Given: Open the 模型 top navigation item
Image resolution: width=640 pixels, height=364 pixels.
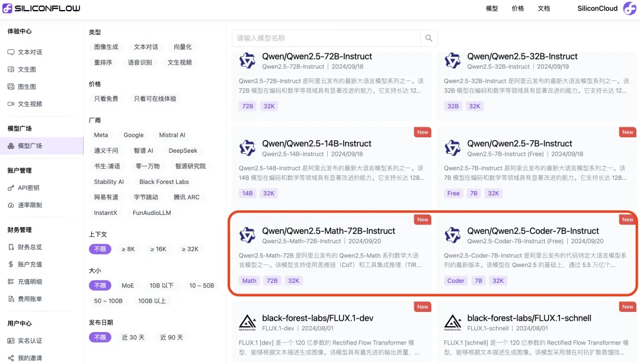Looking at the screenshot, I should [492, 8].
